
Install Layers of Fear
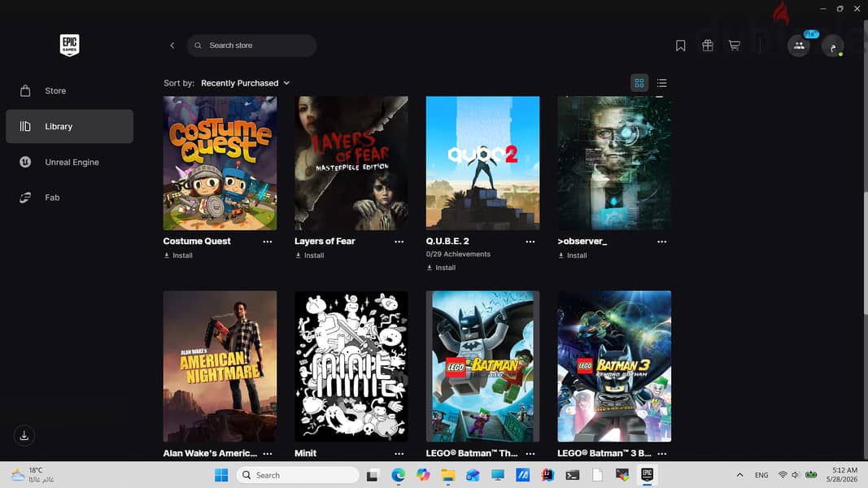[310, 255]
